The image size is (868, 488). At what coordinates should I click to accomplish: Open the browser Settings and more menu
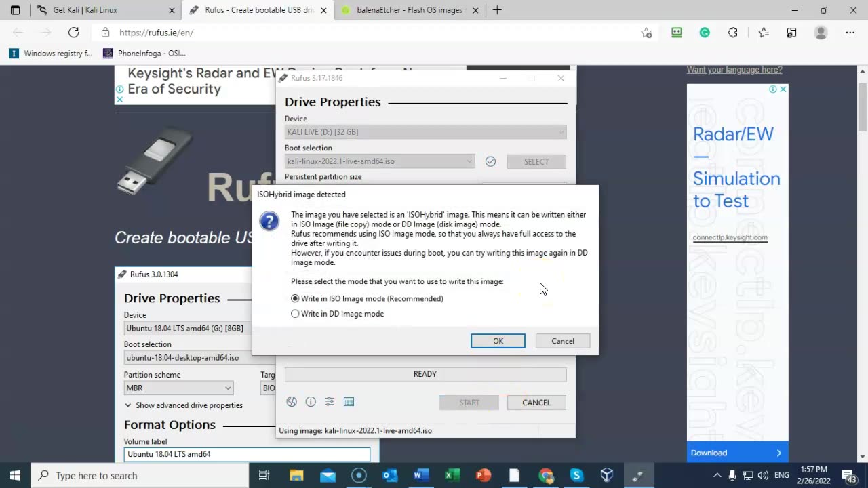pos(850,33)
